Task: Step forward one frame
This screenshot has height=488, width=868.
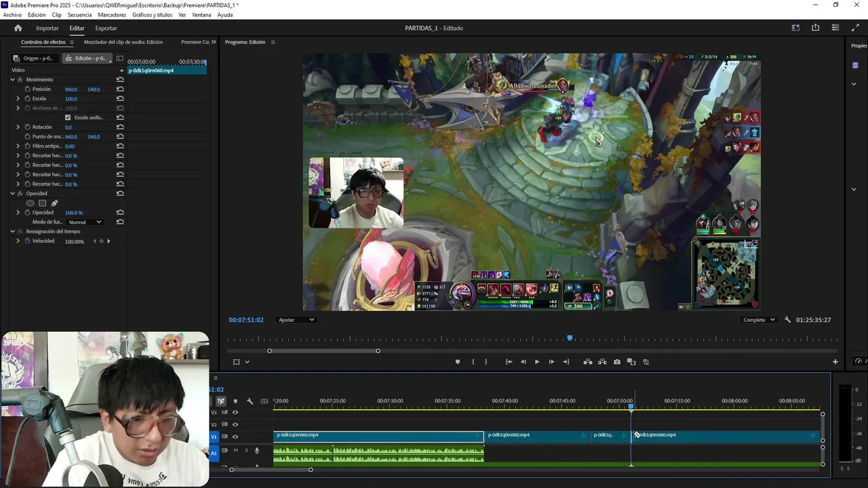Action: tap(551, 362)
